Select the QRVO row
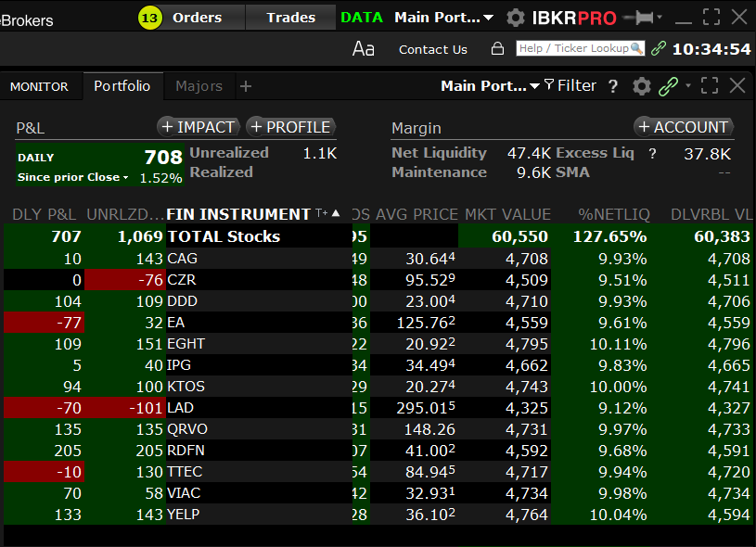 378,429
